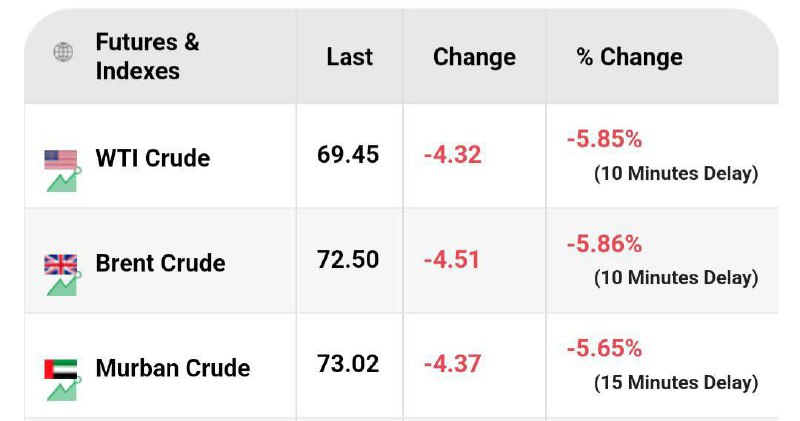Click the -5.85% change for WTI Crude
The height and width of the screenshot is (421, 800).
604,139
